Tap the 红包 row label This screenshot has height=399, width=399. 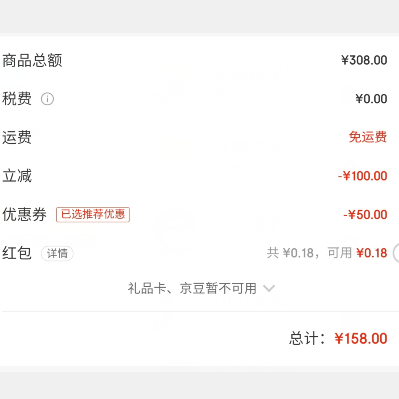(17, 253)
